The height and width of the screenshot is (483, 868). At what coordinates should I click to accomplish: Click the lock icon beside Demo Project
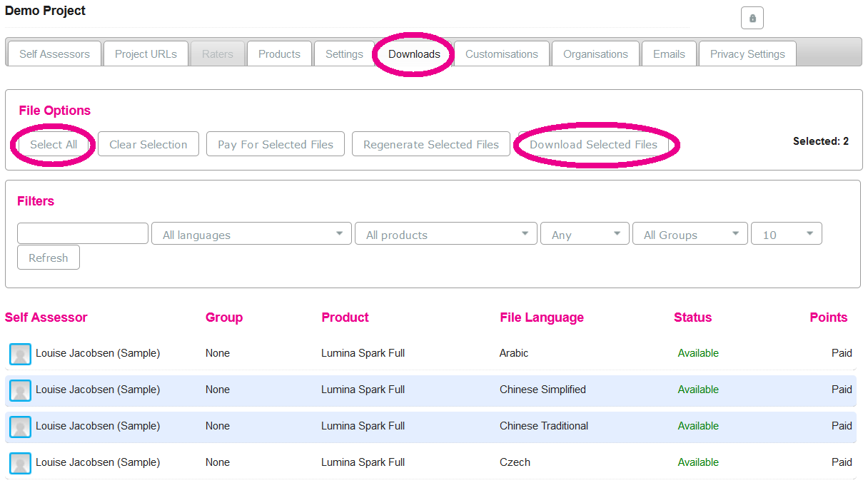tap(752, 18)
